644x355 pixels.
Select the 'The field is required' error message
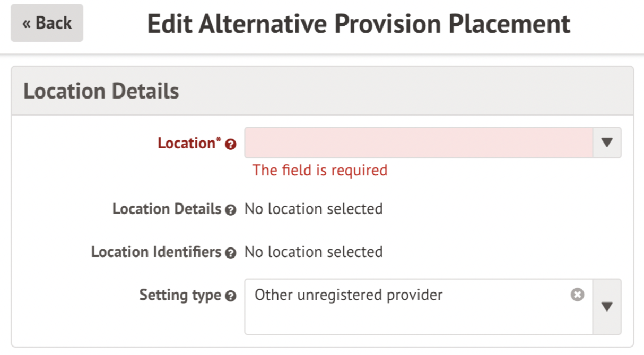tap(320, 170)
